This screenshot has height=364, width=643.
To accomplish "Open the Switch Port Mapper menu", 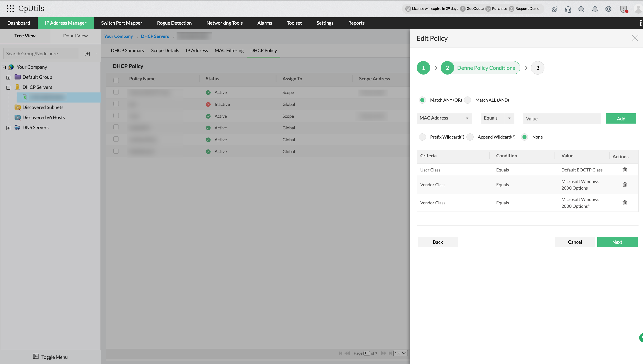I will point(121,23).
